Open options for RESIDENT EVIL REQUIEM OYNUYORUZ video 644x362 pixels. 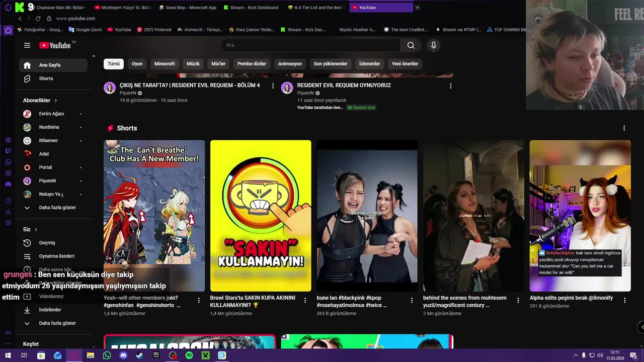click(450, 86)
